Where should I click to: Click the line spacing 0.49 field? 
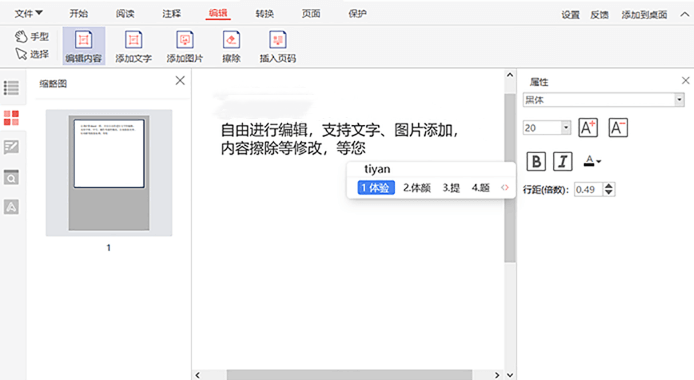coord(589,189)
